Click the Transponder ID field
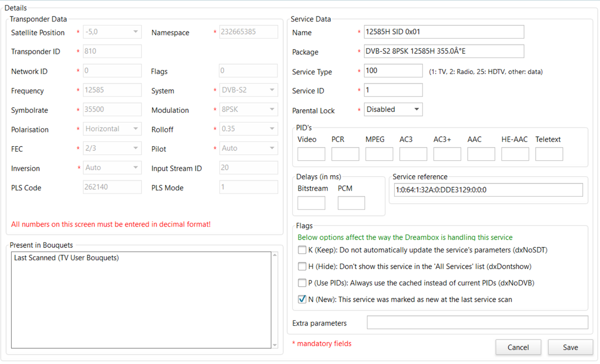 112,51
